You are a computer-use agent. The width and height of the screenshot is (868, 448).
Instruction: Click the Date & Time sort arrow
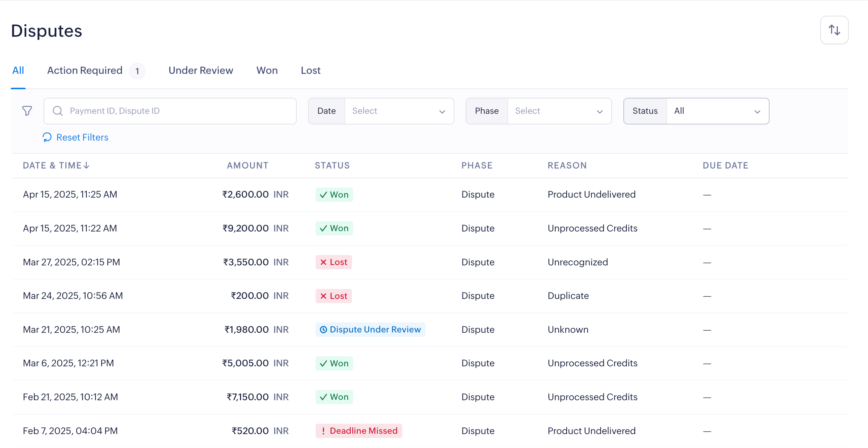[86, 166]
